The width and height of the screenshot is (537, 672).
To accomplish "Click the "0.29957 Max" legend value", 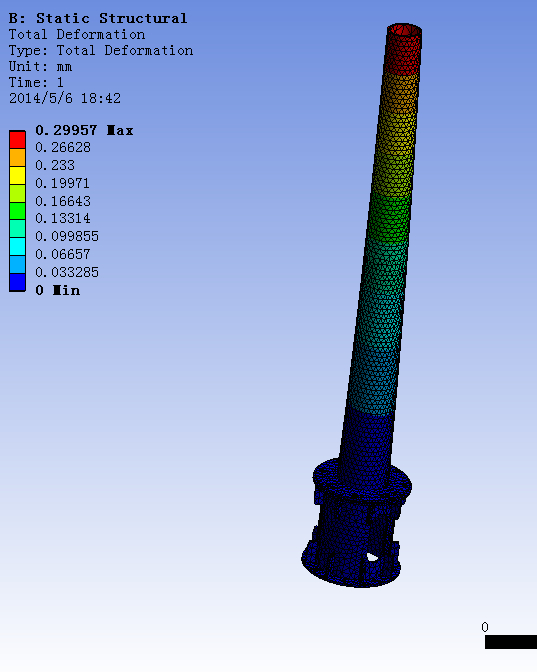I will pos(84,130).
